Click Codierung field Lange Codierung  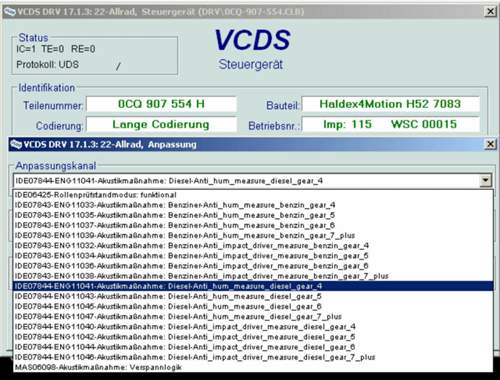click(x=161, y=124)
